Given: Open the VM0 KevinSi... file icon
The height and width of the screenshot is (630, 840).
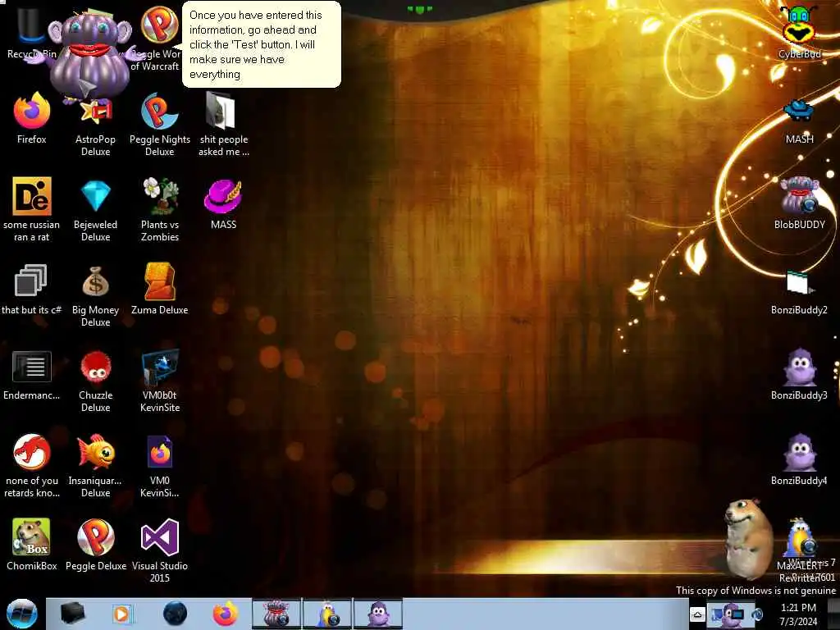Looking at the screenshot, I should point(160,466).
